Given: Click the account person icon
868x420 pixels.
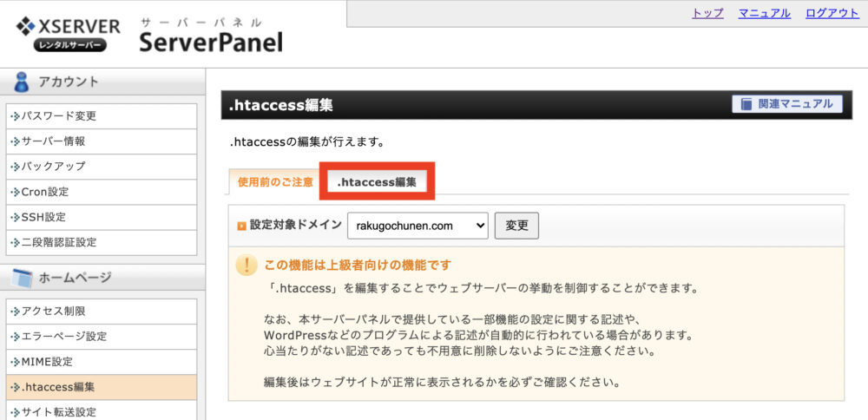Looking at the screenshot, I should [x=22, y=82].
